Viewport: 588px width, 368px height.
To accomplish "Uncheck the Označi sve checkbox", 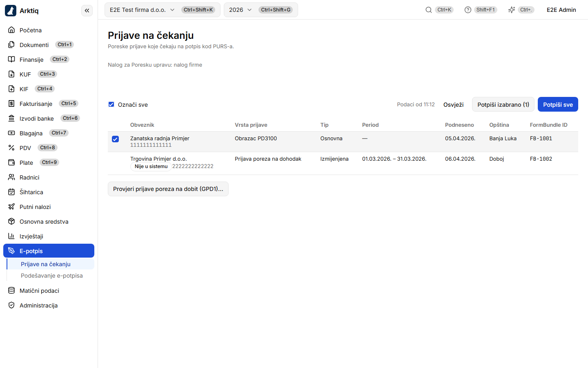I will pos(111,104).
